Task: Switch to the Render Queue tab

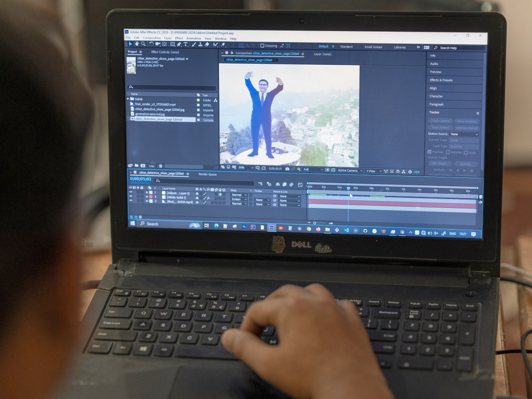Action: pos(207,174)
